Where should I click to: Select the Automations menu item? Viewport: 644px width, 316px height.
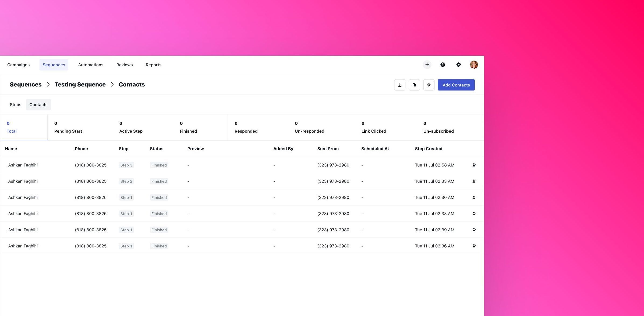click(91, 65)
